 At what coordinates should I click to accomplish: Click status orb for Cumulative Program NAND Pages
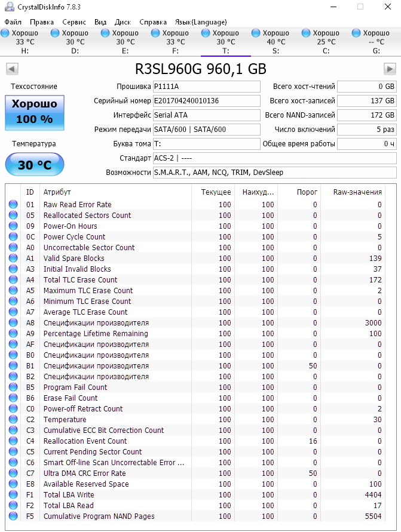[13, 516]
